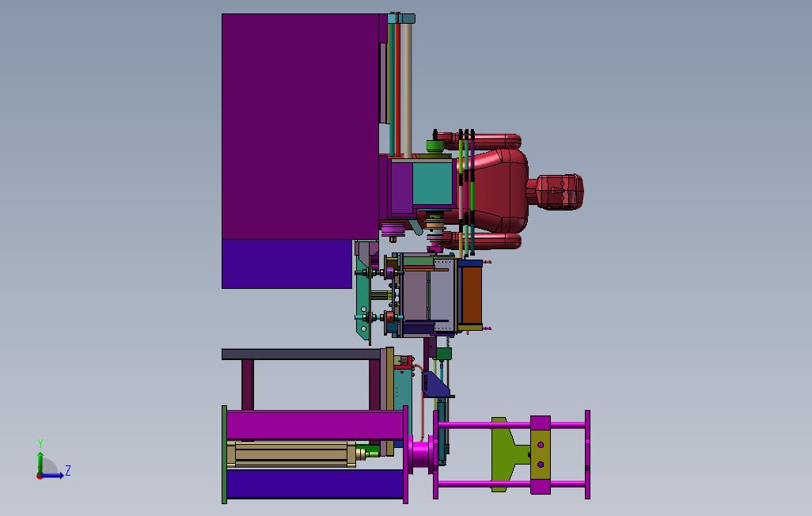Click the green Y axis arrow of the triad
The width and height of the screenshot is (812, 516).
point(40,461)
